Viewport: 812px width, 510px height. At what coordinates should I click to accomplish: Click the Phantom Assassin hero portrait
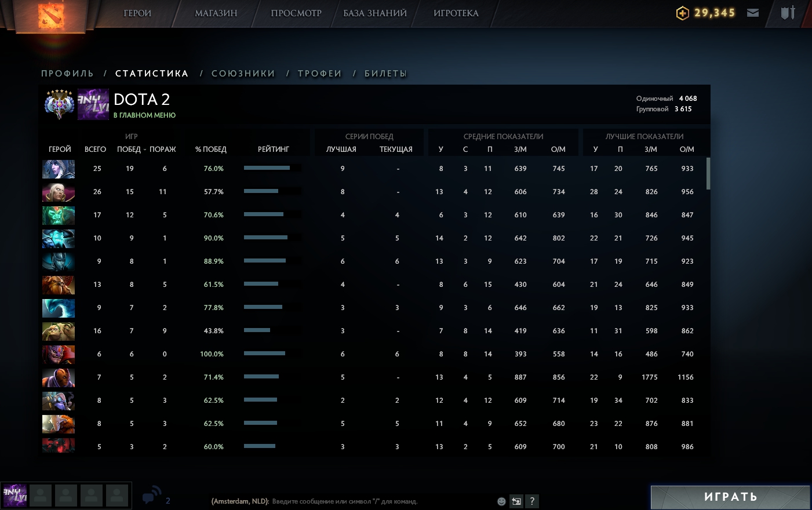(x=59, y=261)
